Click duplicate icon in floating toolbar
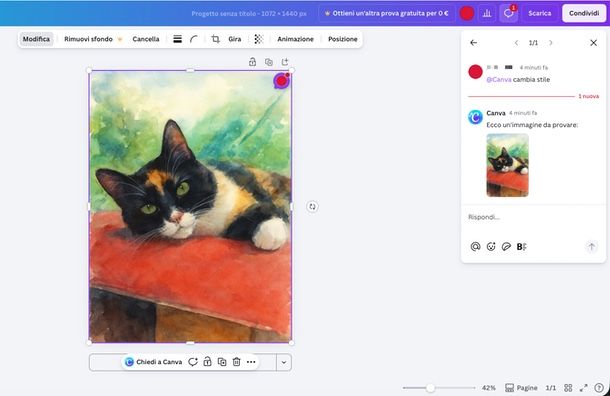 222,362
